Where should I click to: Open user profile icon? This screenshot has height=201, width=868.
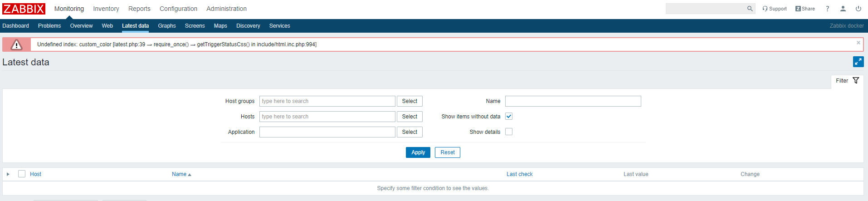pos(843,9)
